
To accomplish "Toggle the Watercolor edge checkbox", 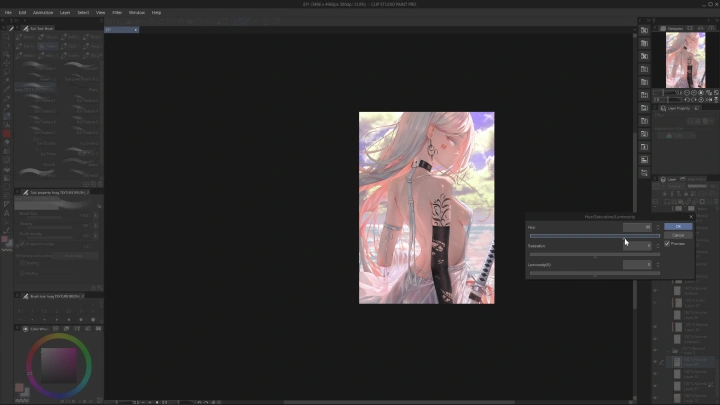I will [x=22, y=244].
